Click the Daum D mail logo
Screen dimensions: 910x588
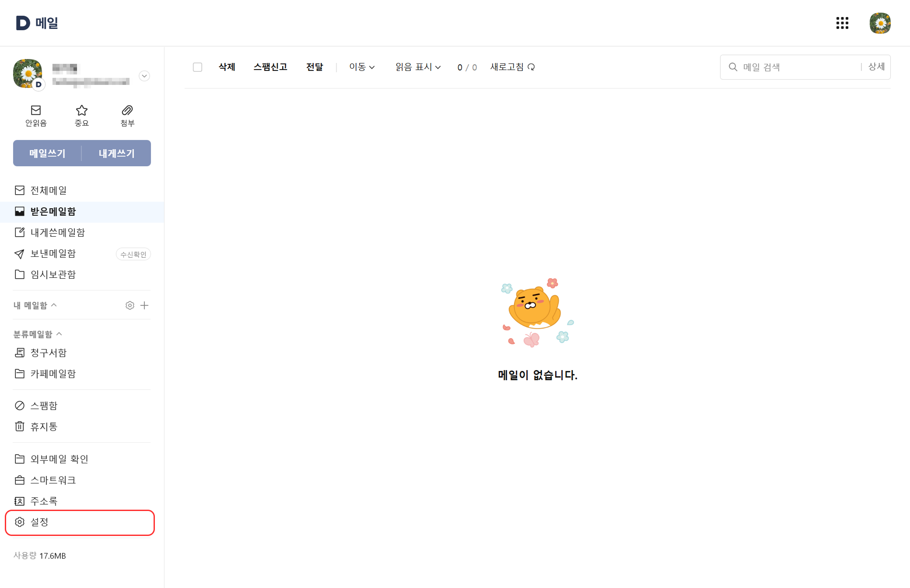pyautogui.click(x=37, y=23)
